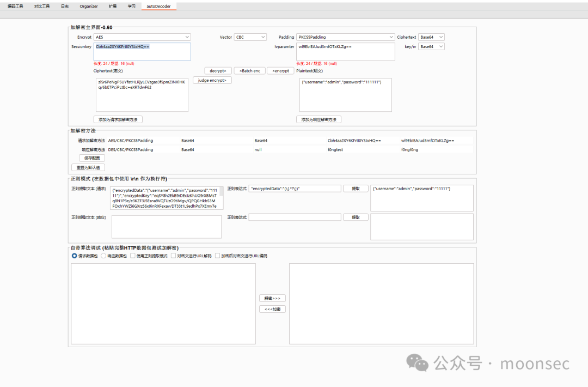588x387 pixels.
Task: Expand the Vector CBC mode dropdown
Action: point(250,37)
